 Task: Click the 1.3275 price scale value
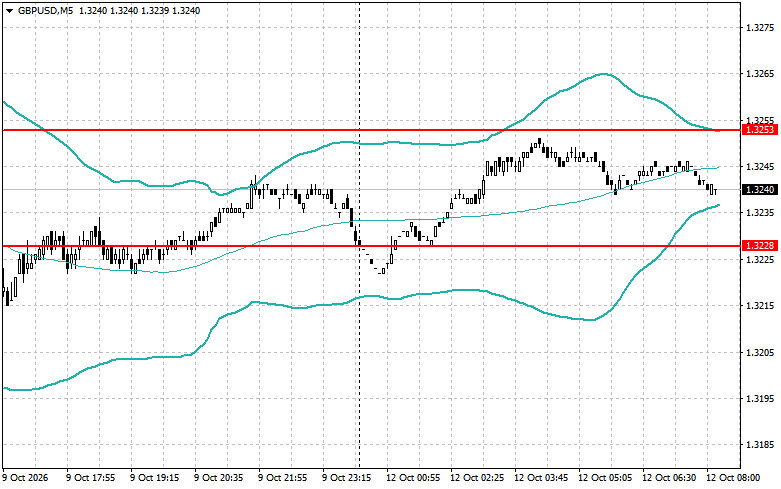tap(761, 27)
